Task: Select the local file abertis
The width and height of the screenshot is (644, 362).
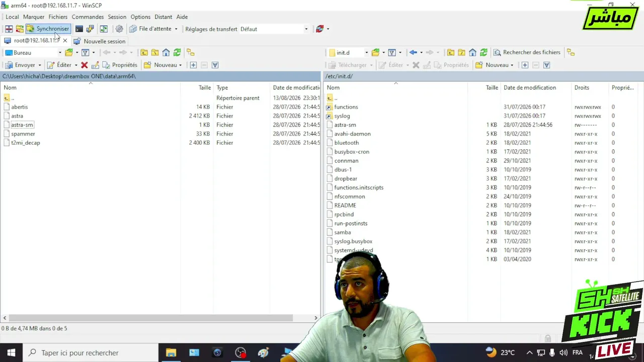Action: click(x=20, y=107)
